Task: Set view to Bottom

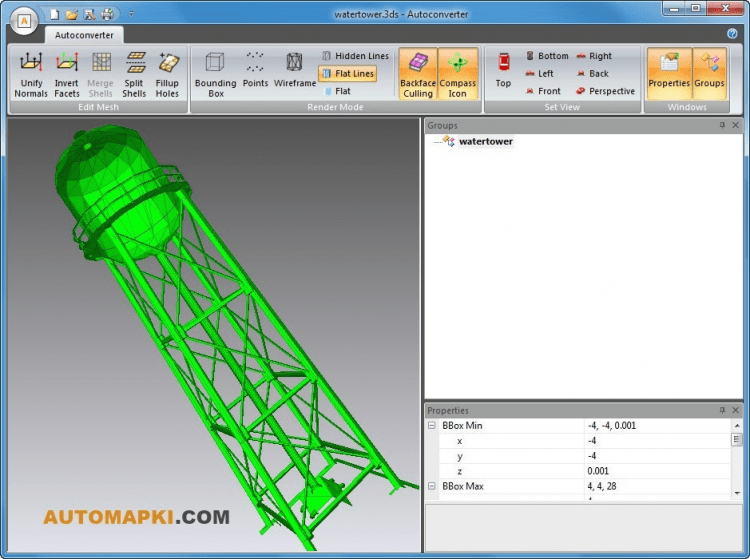Action: click(x=547, y=56)
